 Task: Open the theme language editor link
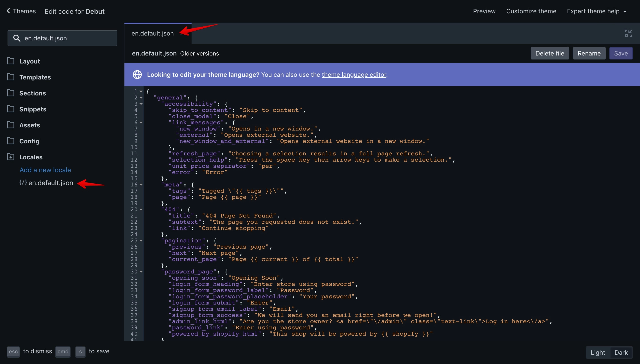(354, 75)
